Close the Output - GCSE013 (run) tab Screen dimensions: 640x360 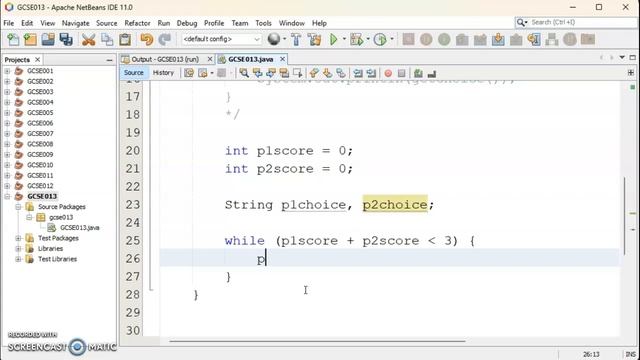coord(210,59)
